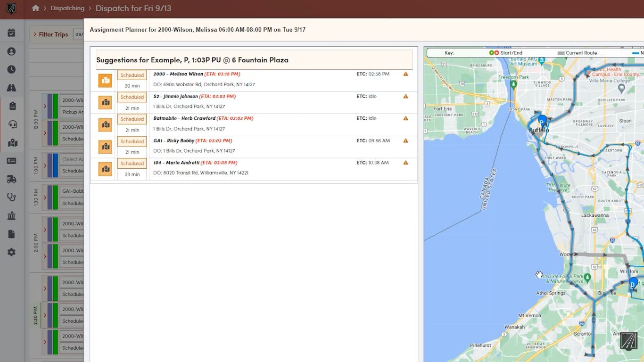Open the billing money icon in the sidebar
644x362 pixels.
11,161
